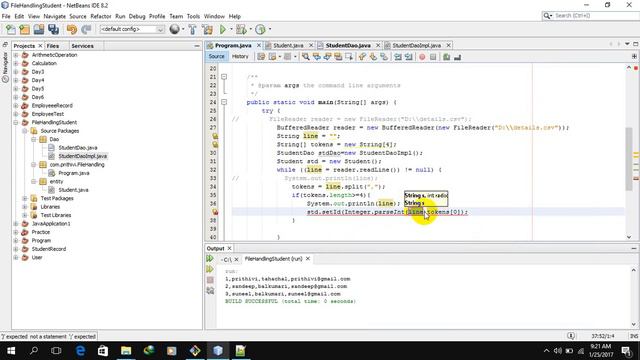Click the Navigator side panel label
The image size is (640, 360).
[5, 67]
